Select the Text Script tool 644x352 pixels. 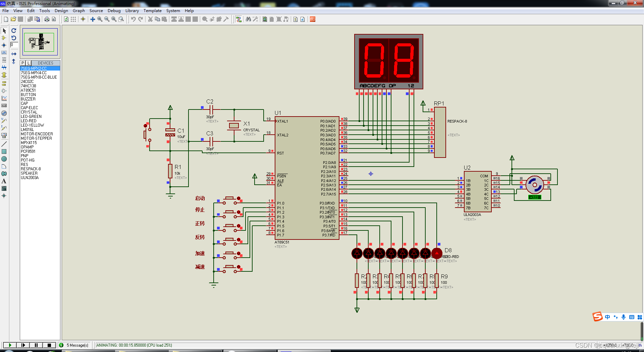tap(4, 60)
